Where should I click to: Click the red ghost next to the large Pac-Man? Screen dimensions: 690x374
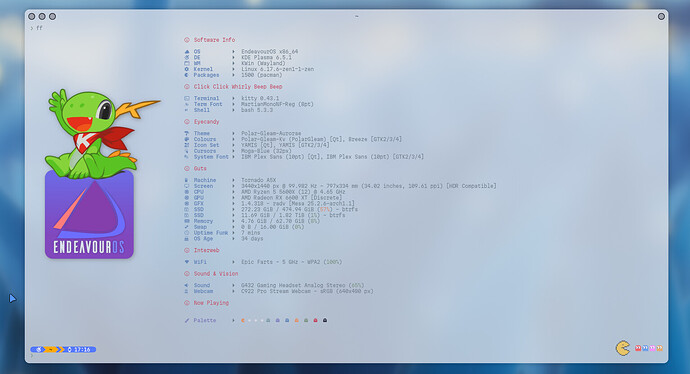coord(638,348)
